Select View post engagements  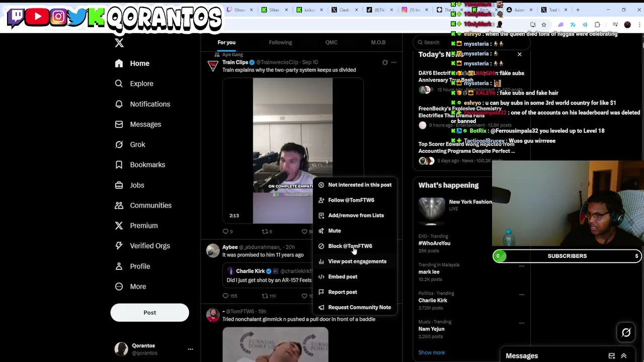pyautogui.click(x=355, y=261)
